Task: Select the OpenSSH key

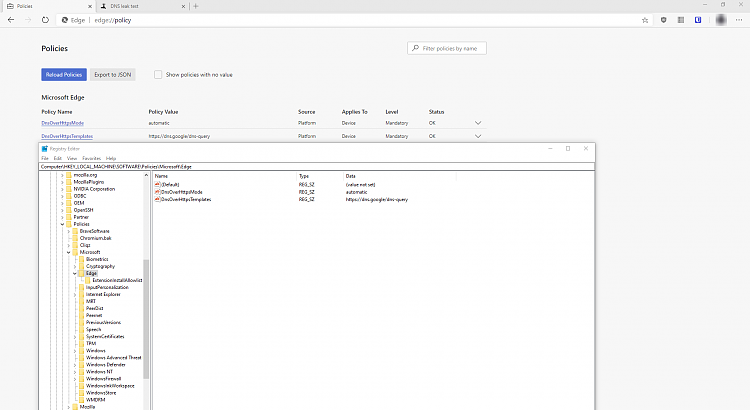Action: pos(83,210)
